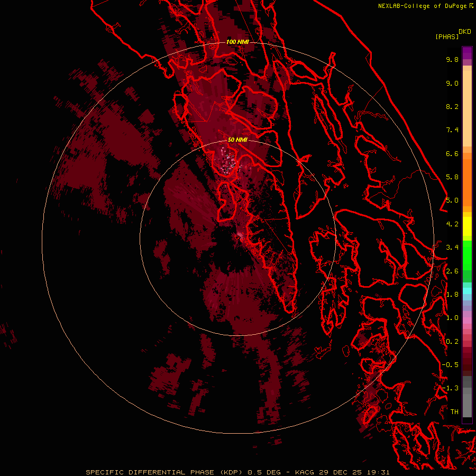Screen dimensions: 476x476
Task: Click the purple segment at the top of the color bar
Action: [467, 53]
